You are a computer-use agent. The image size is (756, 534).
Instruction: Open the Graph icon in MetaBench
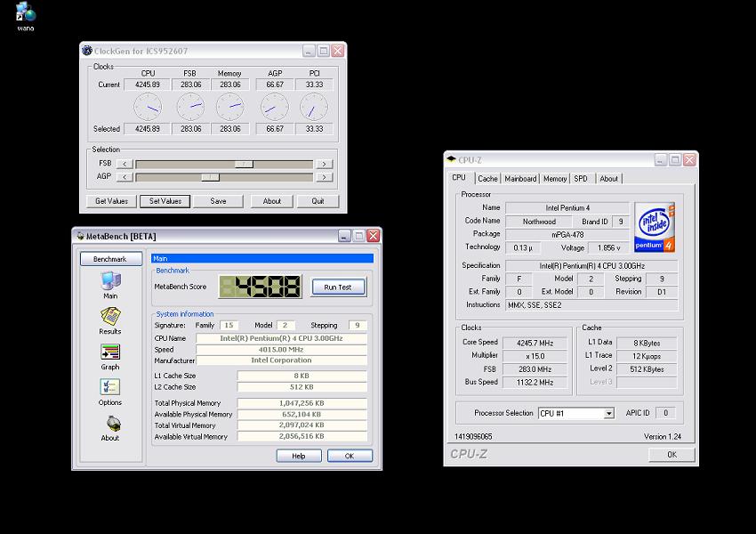pos(110,352)
